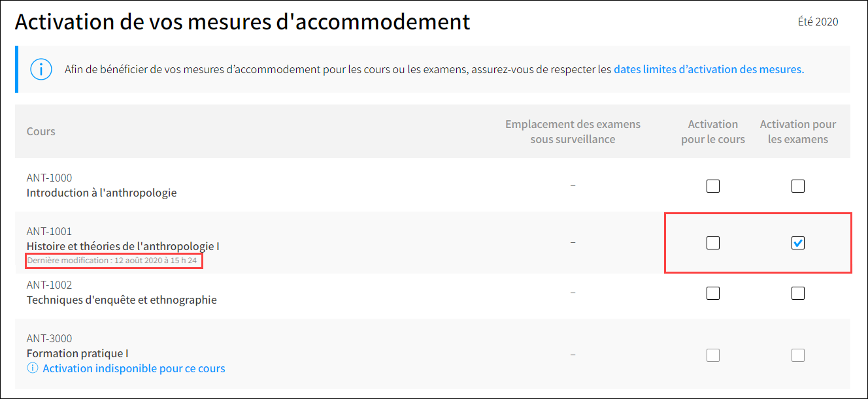Check course activation for ANT-1001

tap(713, 243)
